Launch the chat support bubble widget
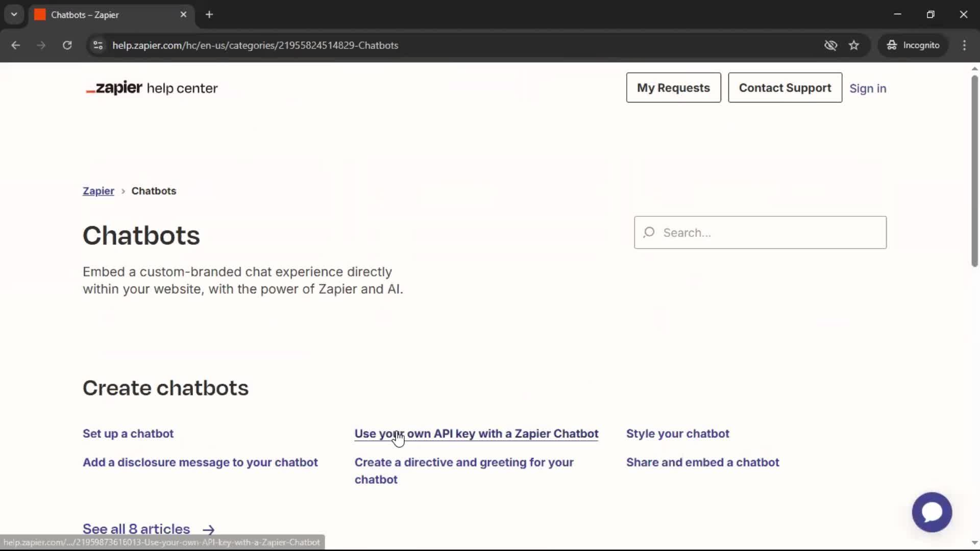 pos(932,512)
